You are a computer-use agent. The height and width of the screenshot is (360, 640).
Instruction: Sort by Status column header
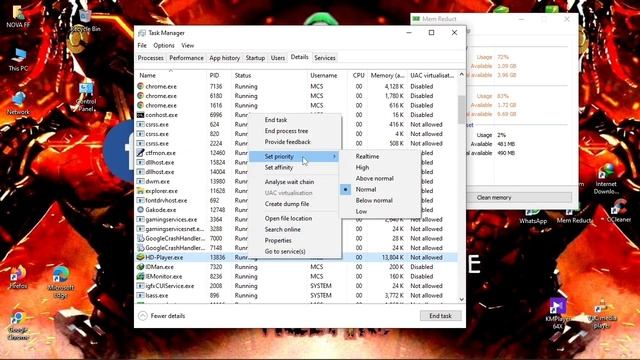pyautogui.click(x=269, y=76)
